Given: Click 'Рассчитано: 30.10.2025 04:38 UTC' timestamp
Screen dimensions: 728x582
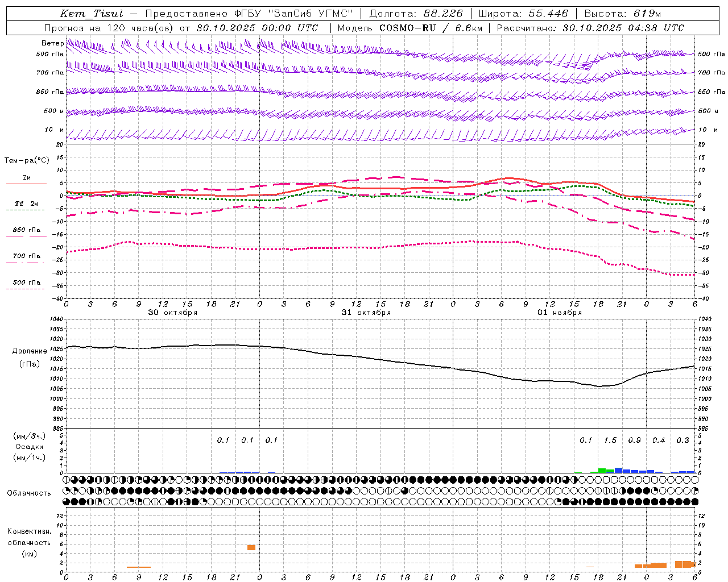Looking at the screenshot, I should point(590,28).
